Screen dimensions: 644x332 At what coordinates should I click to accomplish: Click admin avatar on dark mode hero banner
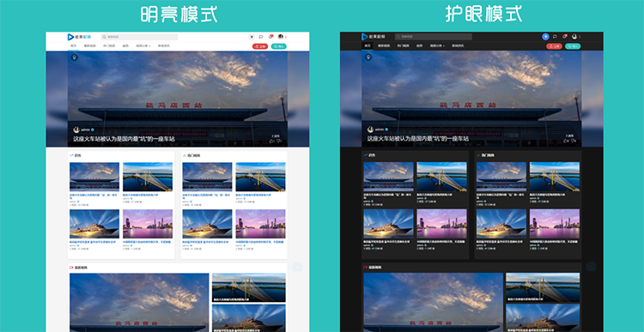(x=370, y=130)
